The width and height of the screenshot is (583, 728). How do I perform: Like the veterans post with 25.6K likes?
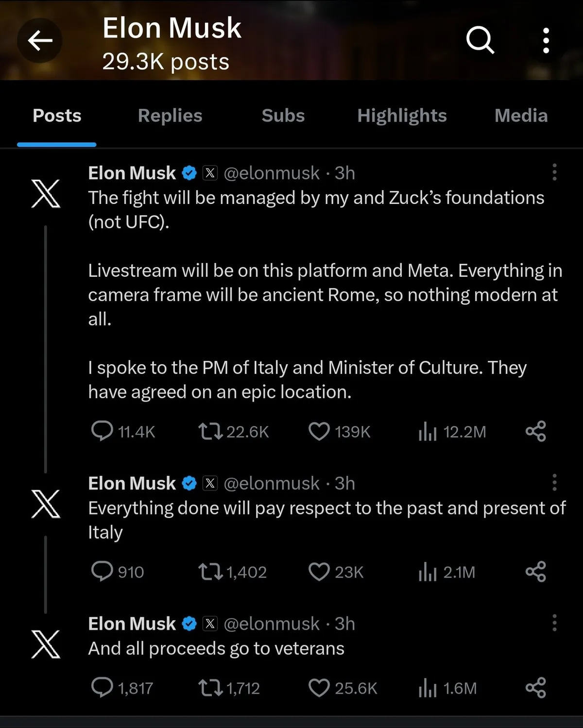pyautogui.click(x=319, y=688)
